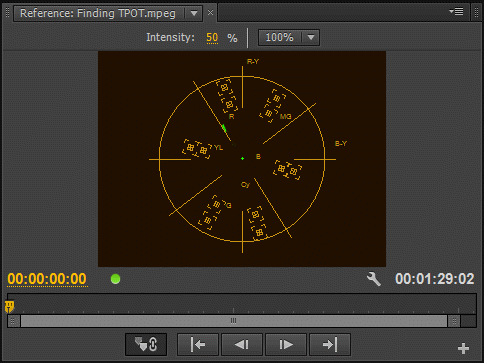Click the zoom scroll bar center handle

(233, 321)
